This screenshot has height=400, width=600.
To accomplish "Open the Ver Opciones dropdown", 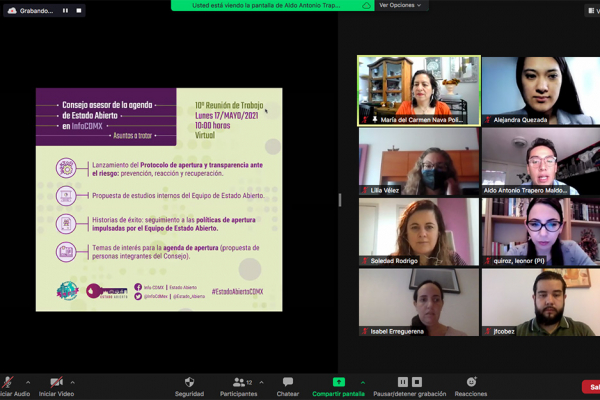I will (x=400, y=5).
